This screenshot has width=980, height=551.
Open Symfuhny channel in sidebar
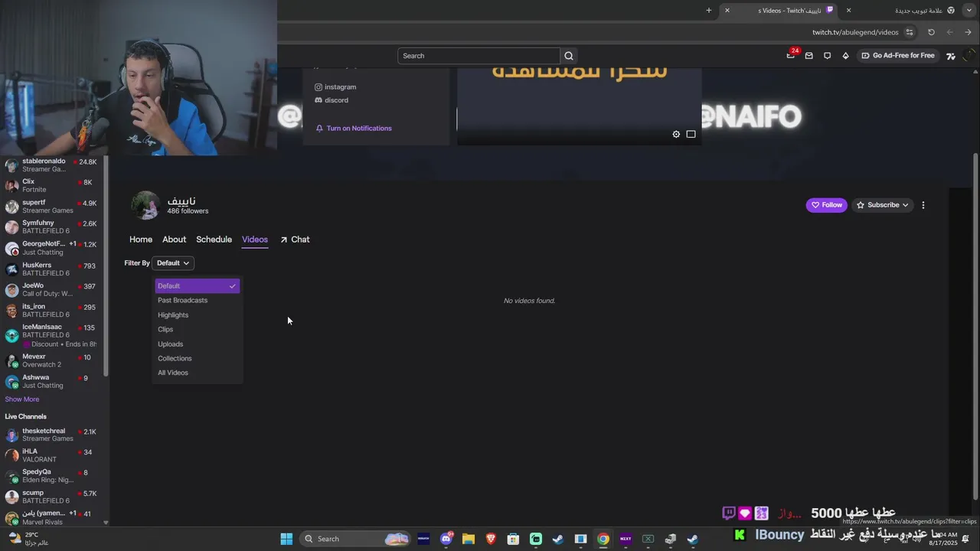[x=52, y=227]
